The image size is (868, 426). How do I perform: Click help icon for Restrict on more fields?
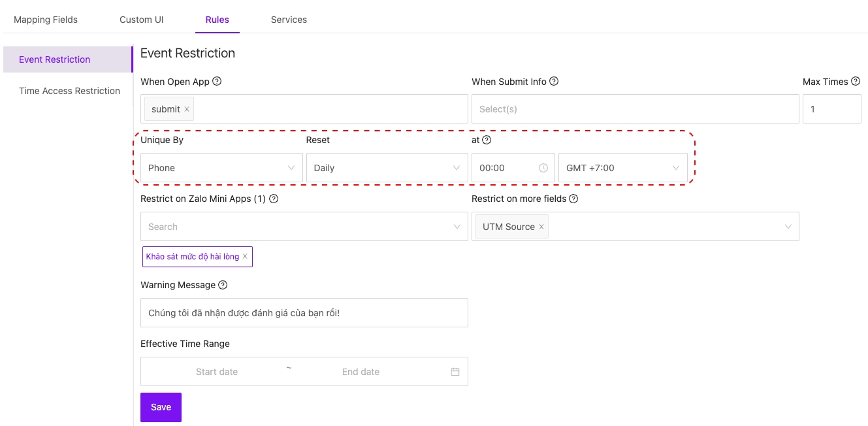[x=573, y=199]
